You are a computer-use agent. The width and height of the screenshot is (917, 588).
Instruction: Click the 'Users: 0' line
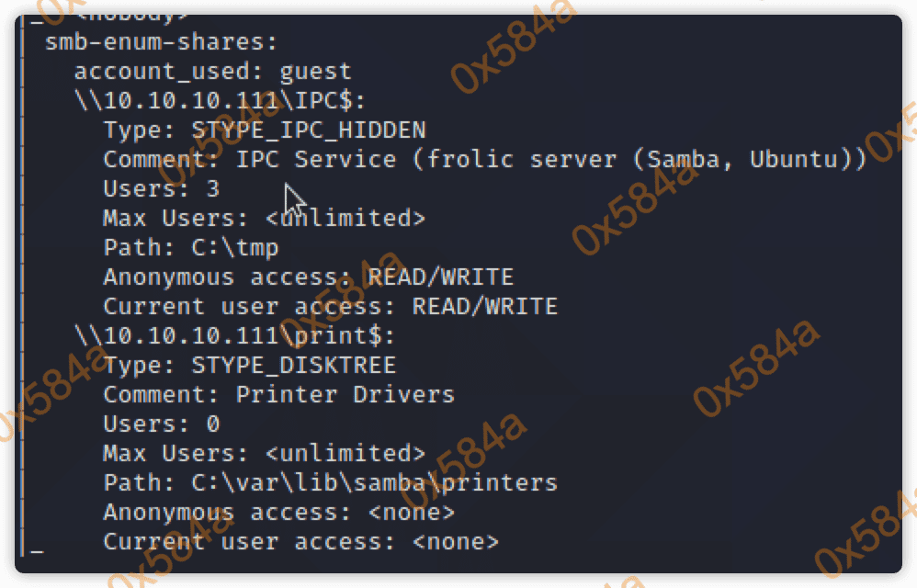tap(161, 424)
